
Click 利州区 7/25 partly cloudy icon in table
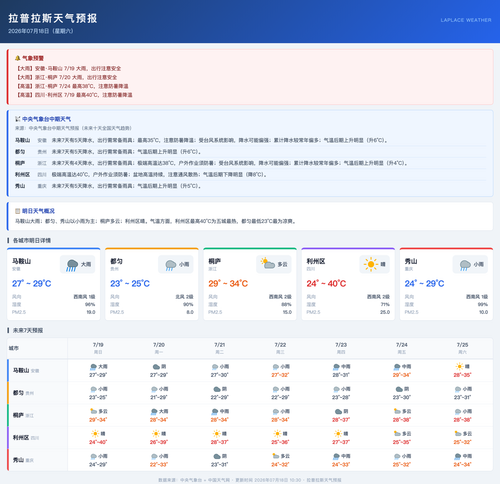pos(458,433)
